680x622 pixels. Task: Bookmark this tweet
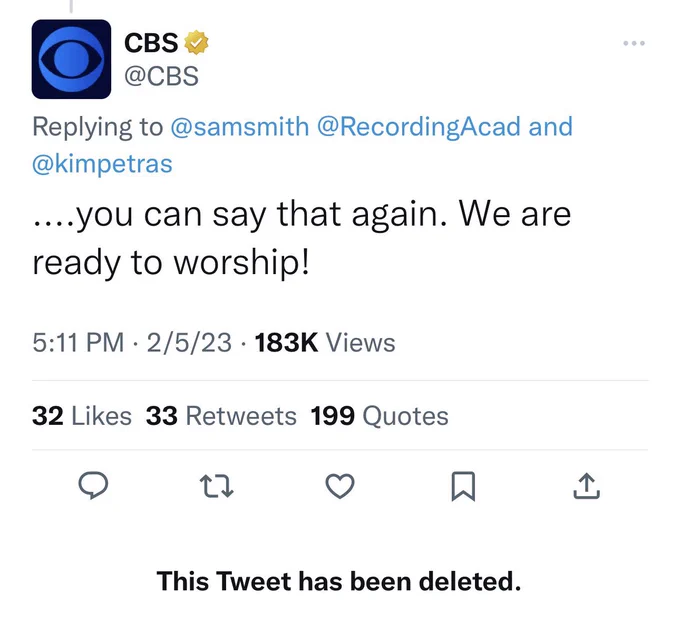point(463,486)
